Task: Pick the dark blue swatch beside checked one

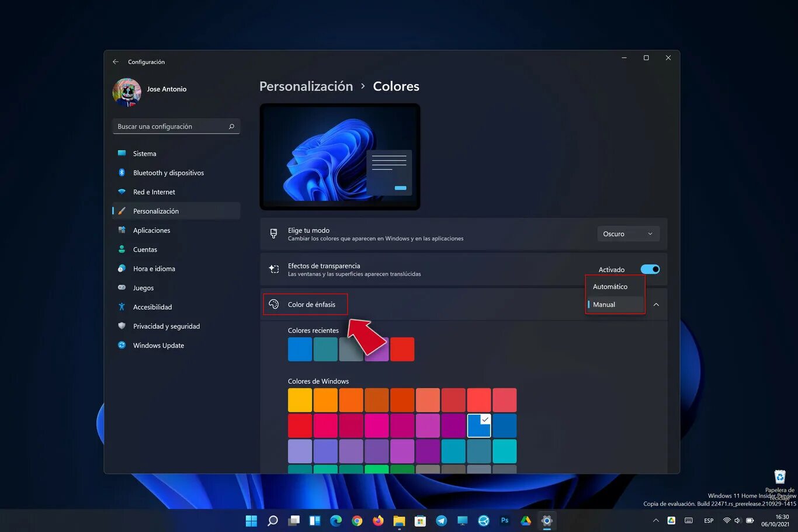Action: coord(505,426)
